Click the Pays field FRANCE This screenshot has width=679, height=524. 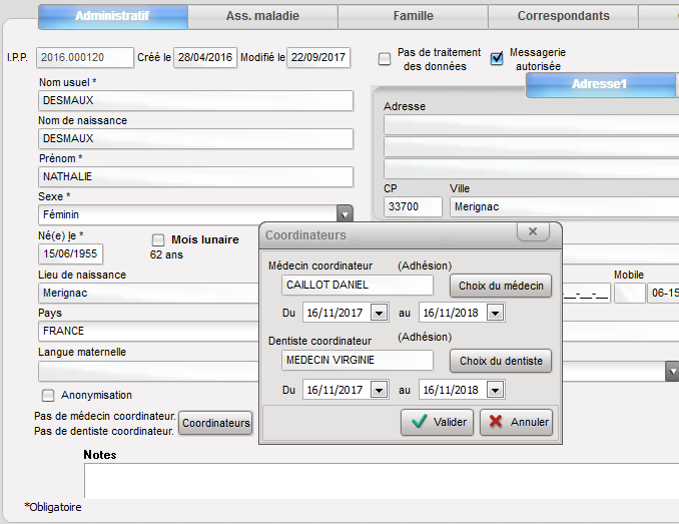[x=149, y=331]
